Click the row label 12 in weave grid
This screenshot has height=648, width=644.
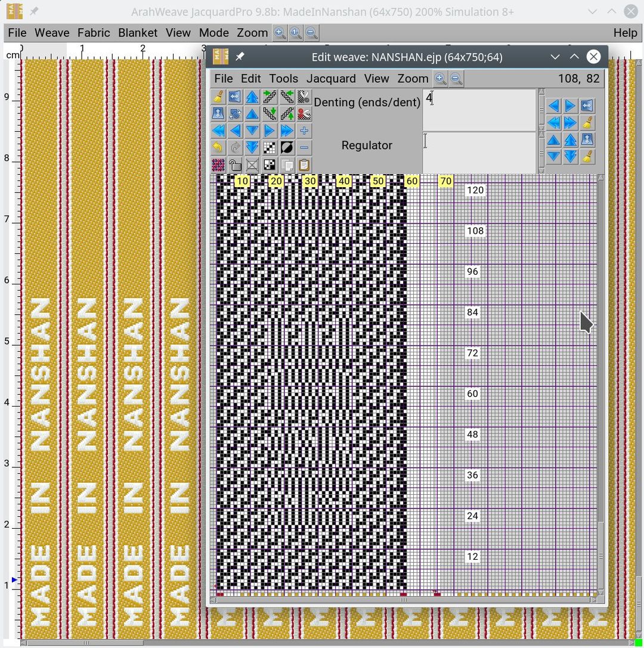click(x=472, y=556)
